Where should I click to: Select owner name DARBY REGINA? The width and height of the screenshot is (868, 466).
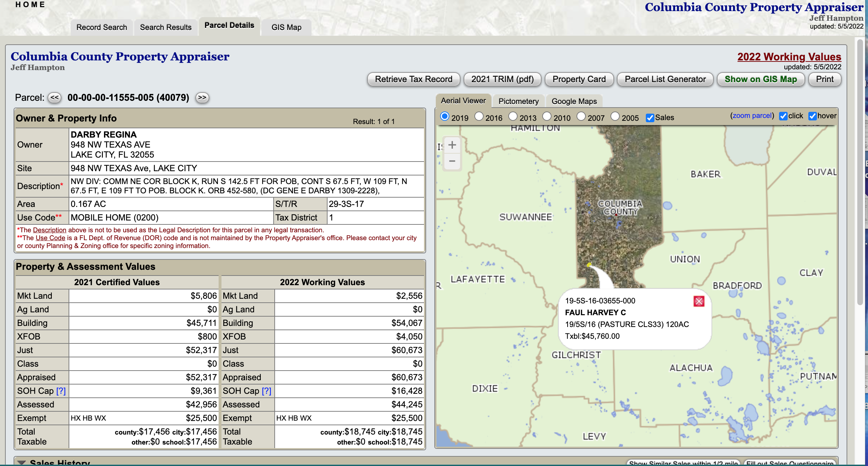104,135
